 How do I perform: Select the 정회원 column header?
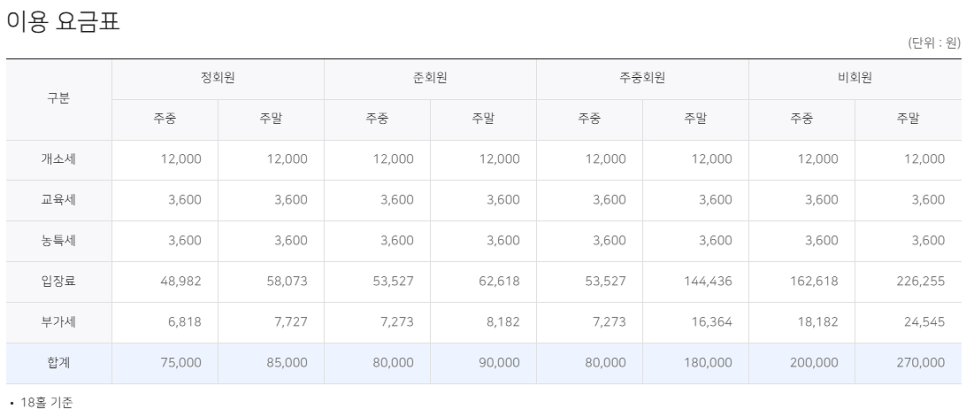[x=218, y=79]
